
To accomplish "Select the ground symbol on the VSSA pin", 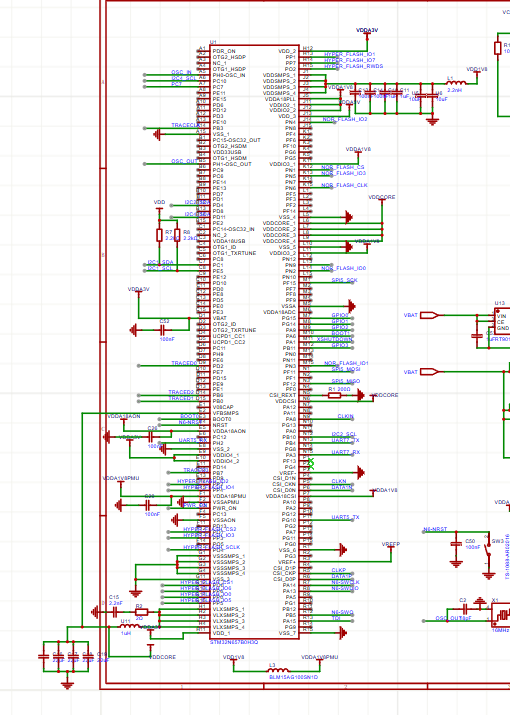I will (351, 306).
